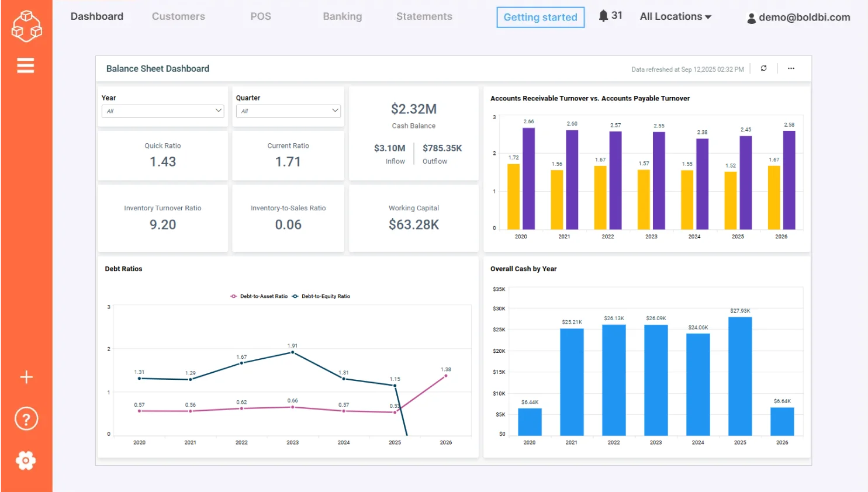Click the hamburger menu in the sidebar
Viewport: 868px width, 492px height.
pos(26,65)
